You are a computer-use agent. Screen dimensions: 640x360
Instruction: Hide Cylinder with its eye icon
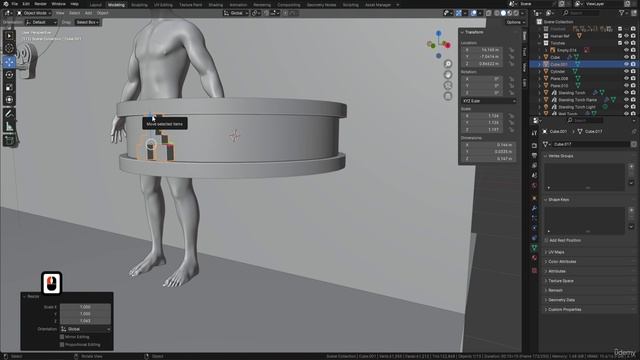click(626, 71)
